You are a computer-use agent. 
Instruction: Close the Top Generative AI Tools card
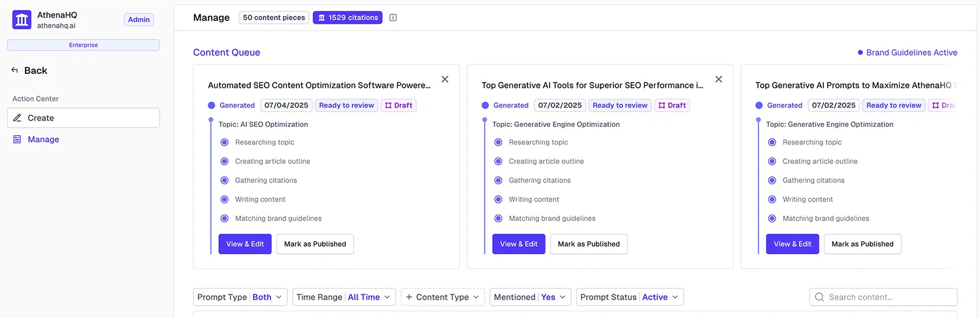pos(719,79)
